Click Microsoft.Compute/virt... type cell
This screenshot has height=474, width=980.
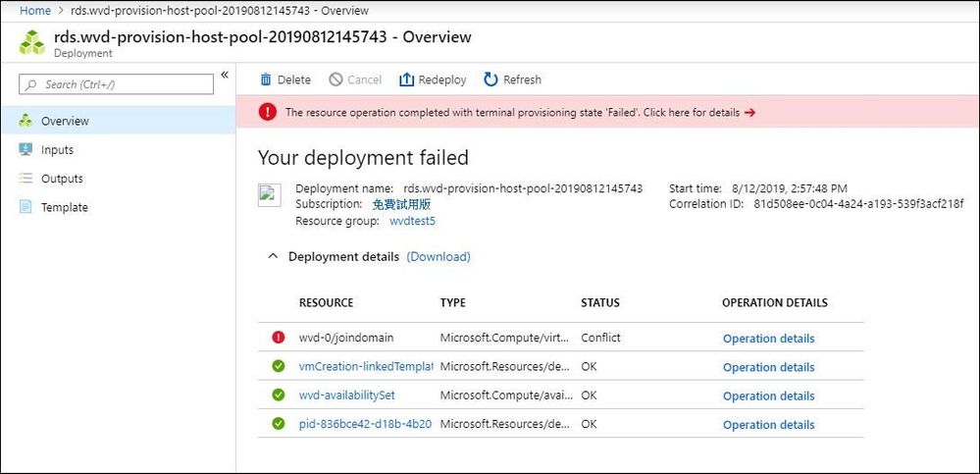pos(505,338)
